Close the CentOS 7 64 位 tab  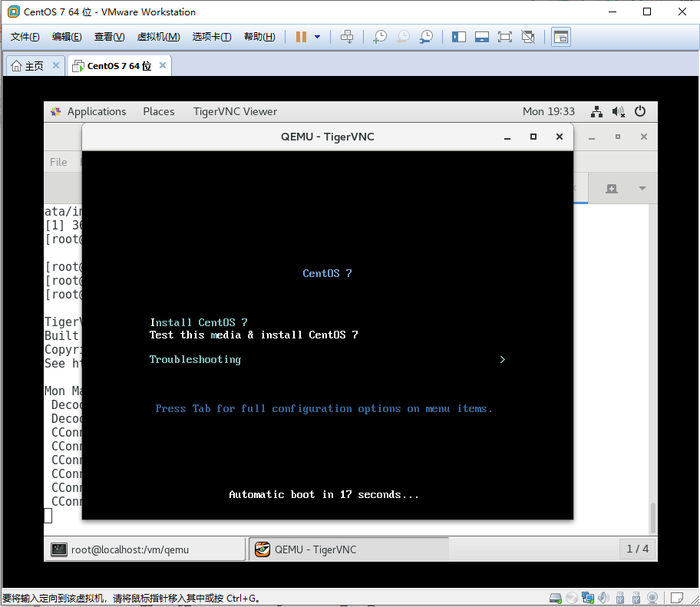[163, 65]
